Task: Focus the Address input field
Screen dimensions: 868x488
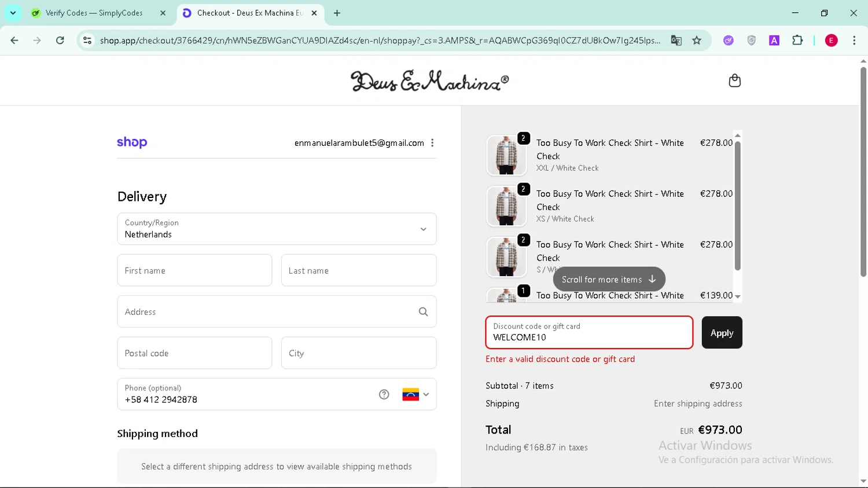Action: pyautogui.click(x=277, y=312)
